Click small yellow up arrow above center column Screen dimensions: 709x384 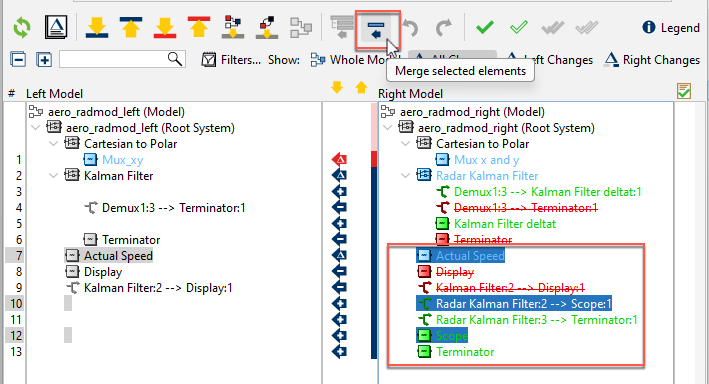(x=361, y=87)
